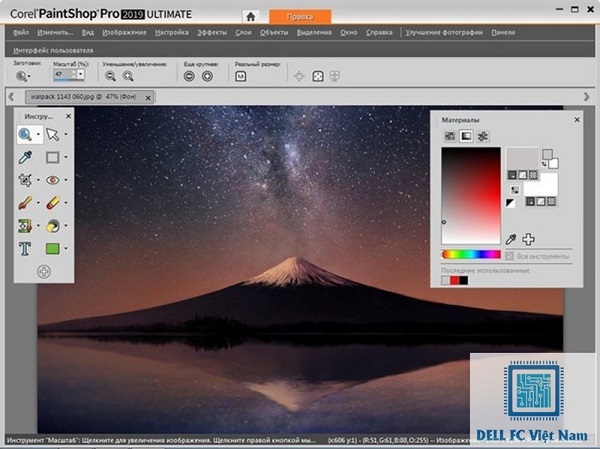Switch Материалы to swatches tab icon
Viewport: 600px width, 449px height.
[x=450, y=136]
